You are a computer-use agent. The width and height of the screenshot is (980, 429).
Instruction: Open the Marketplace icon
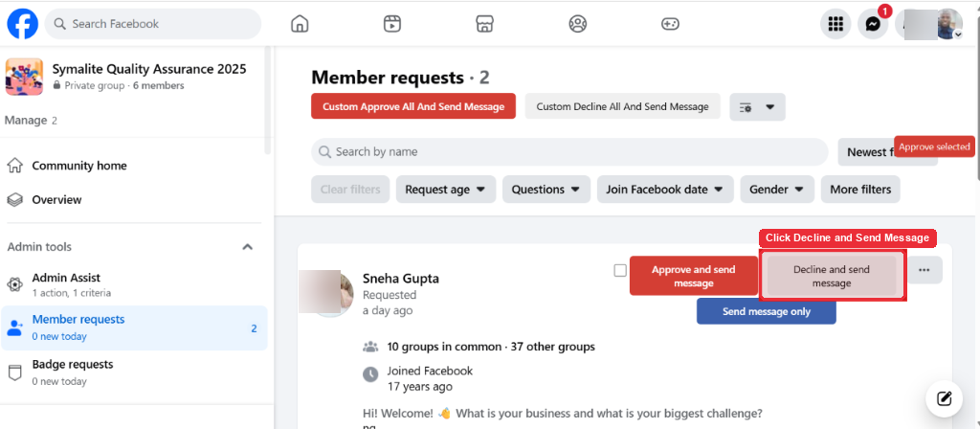tap(485, 24)
